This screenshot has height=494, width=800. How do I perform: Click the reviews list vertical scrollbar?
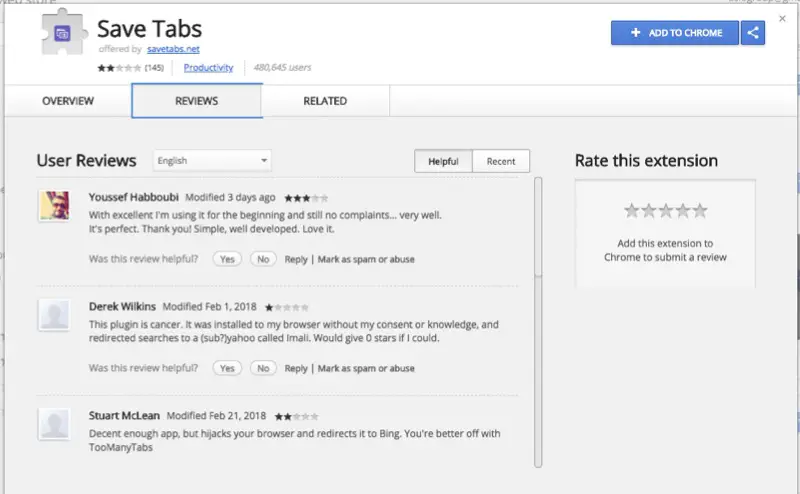538,322
